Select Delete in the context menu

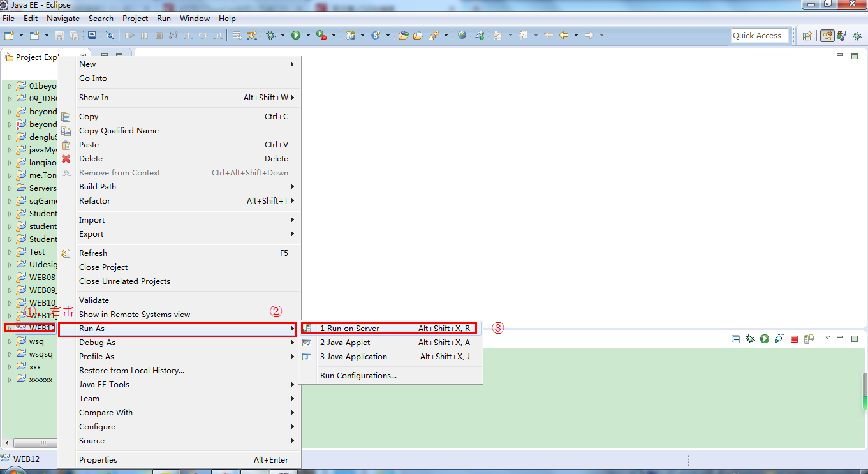tap(178, 158)
